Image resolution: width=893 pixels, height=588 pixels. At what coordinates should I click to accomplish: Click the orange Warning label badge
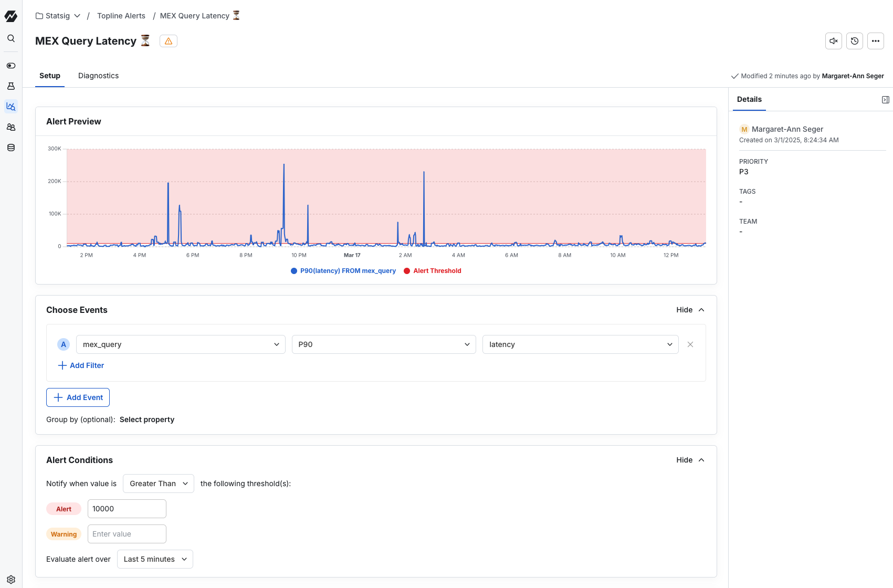64,534
